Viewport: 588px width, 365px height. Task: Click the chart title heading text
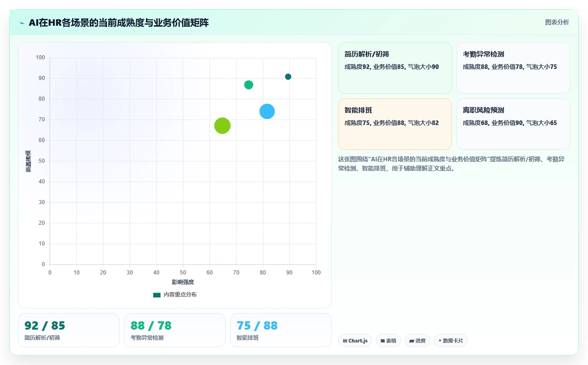[x=119, y=23]
